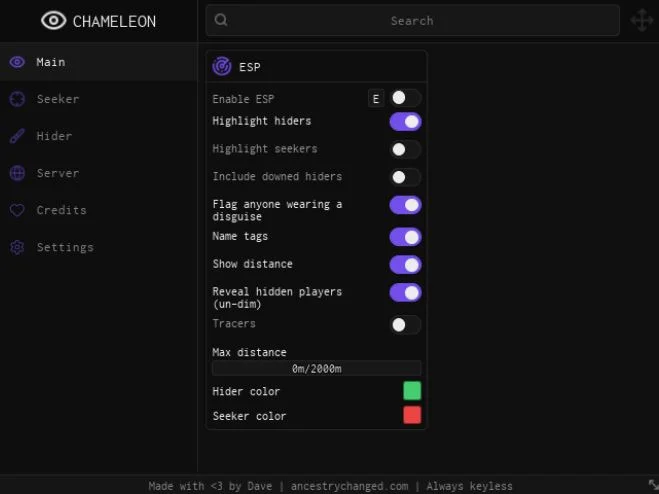Open the Hider color green swatch
The image size is (659, 494).
412,391
